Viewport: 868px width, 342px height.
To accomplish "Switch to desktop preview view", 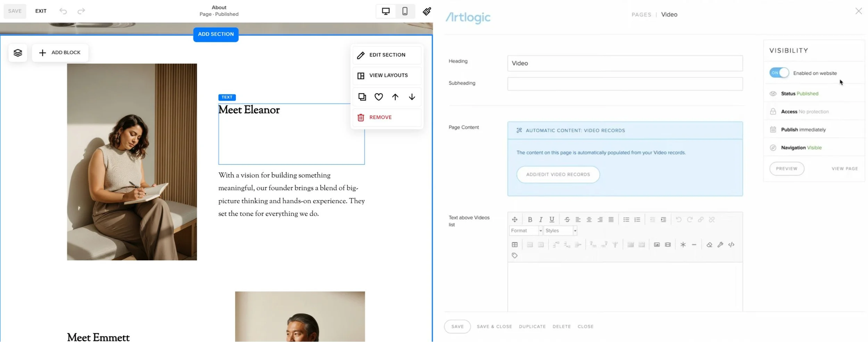I will [386, 11].
